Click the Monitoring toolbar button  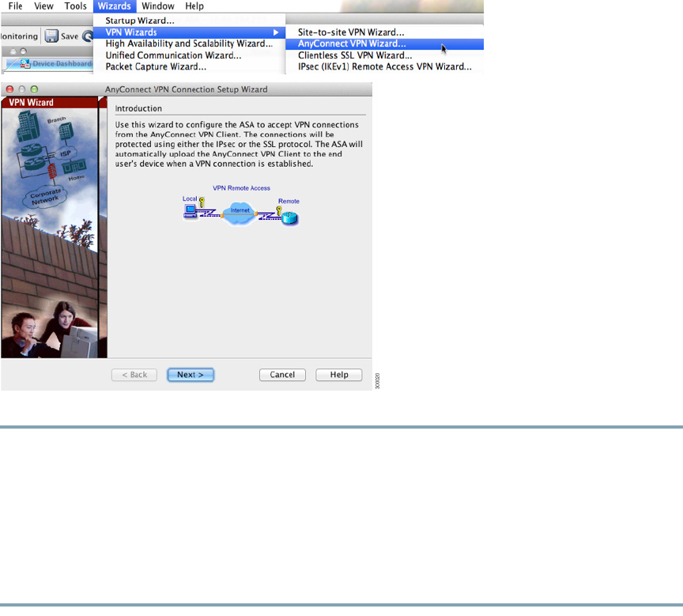tap(19, 36)
